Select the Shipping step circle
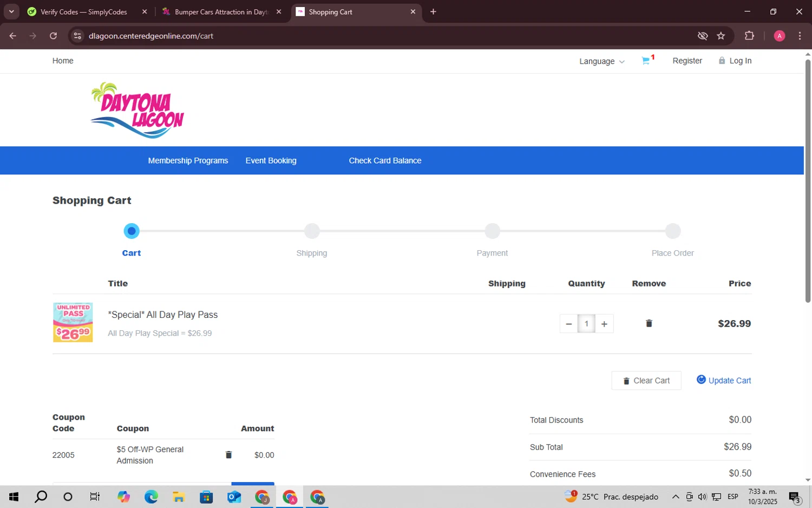The width and height of the screenshot is (812, 508). (312, 231)
